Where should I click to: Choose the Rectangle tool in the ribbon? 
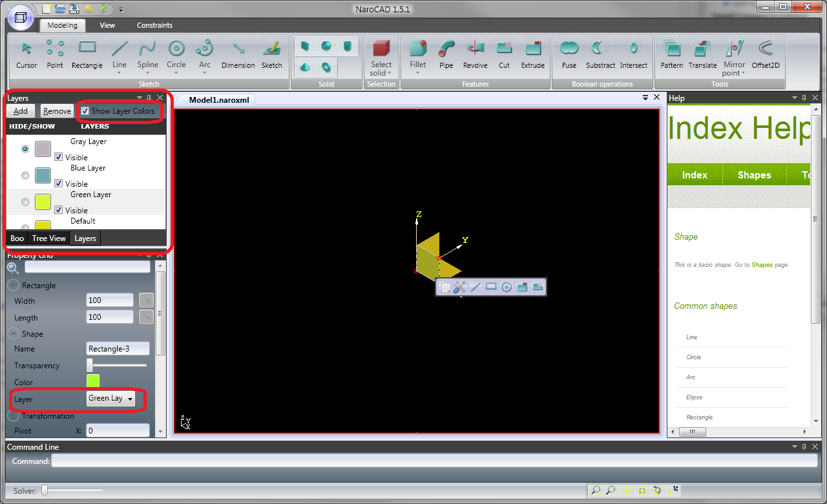tap(87, 54)
